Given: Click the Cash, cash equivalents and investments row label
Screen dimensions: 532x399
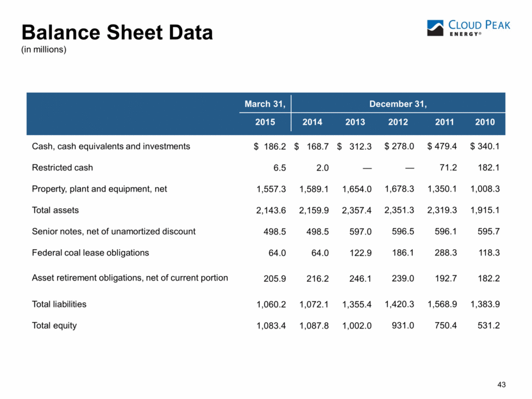Looking at the screenshot, I should pyautogui.click(x=111, y=146).
